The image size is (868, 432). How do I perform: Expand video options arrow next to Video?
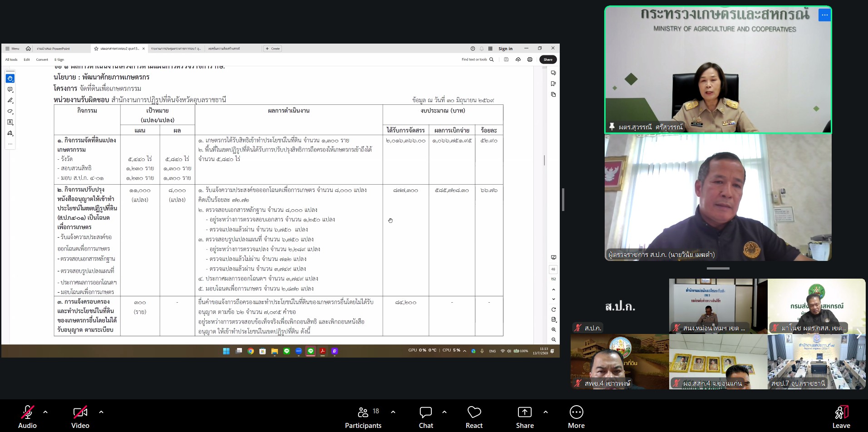101,412
